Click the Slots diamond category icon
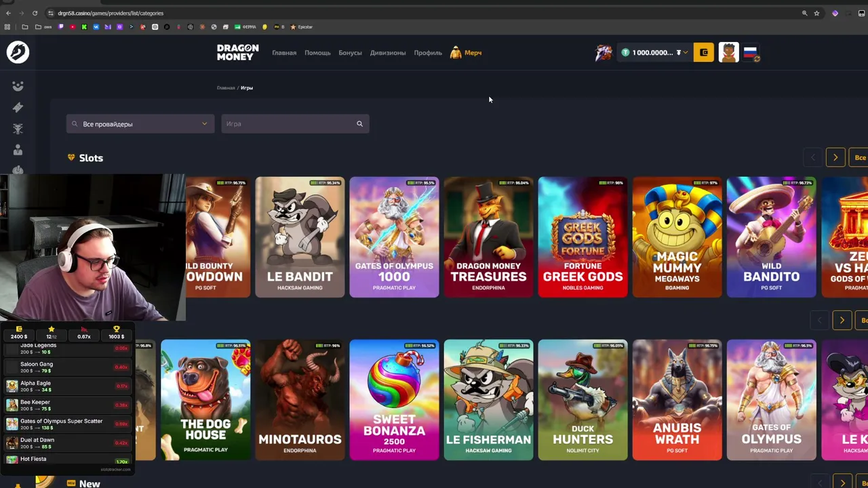Viewport: 868px width, 488px height. [71, 157]
